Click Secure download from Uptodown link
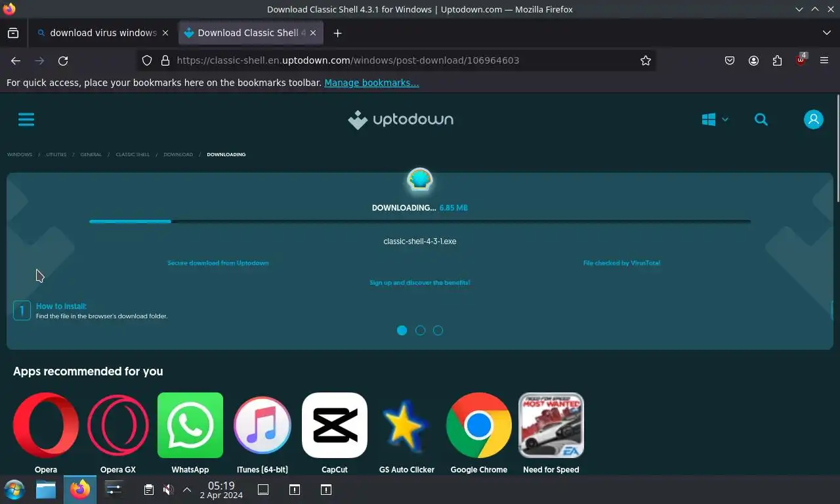 pos(218,263)
